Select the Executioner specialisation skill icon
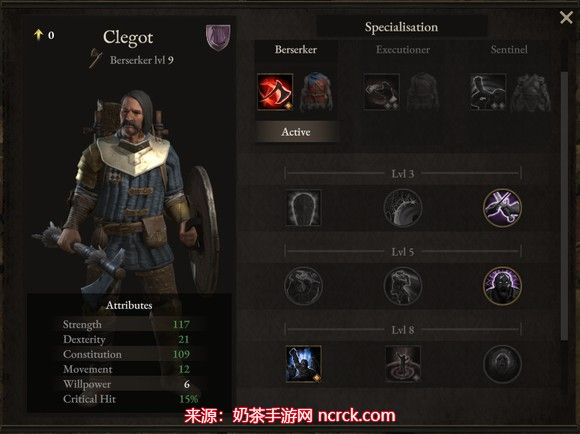The image size is (580, 434). pos(381,92)
